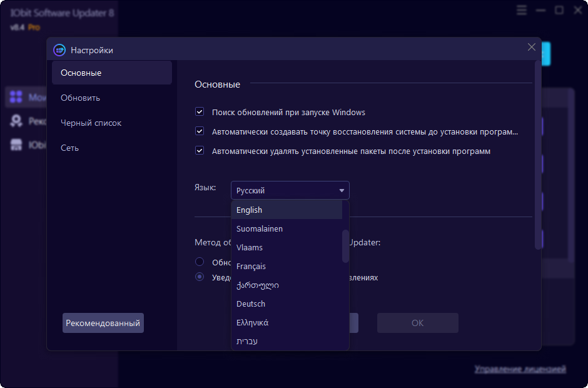Choose Suomalainen from the language list
588x388 pixels.
click(x=287, y=228)
